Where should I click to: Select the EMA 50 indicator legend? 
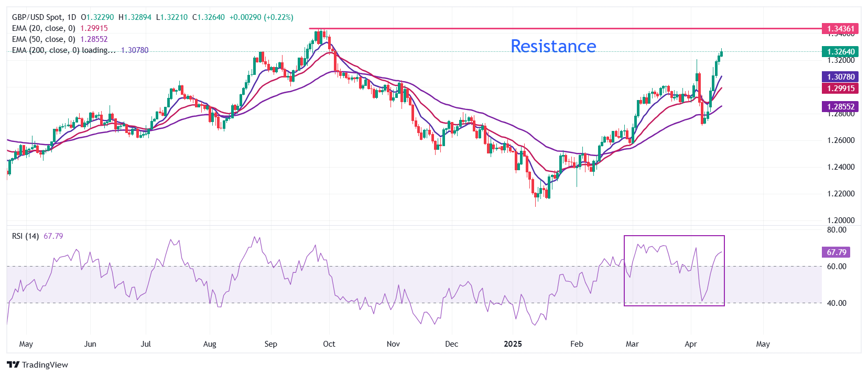(44, 39)
